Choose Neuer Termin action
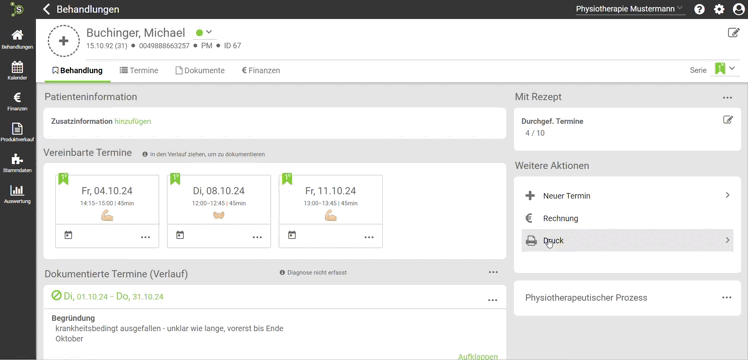748x360 pixels. pos(627,195)
